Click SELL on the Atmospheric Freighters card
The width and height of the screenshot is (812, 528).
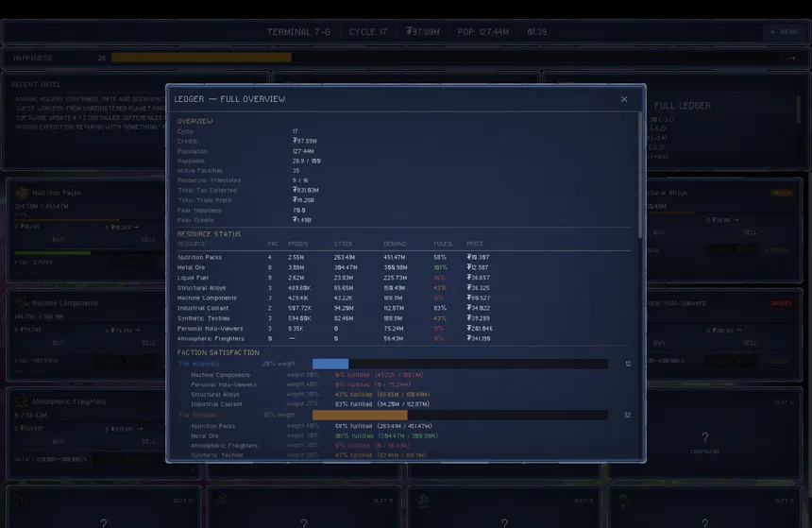[x=148, y=441]
